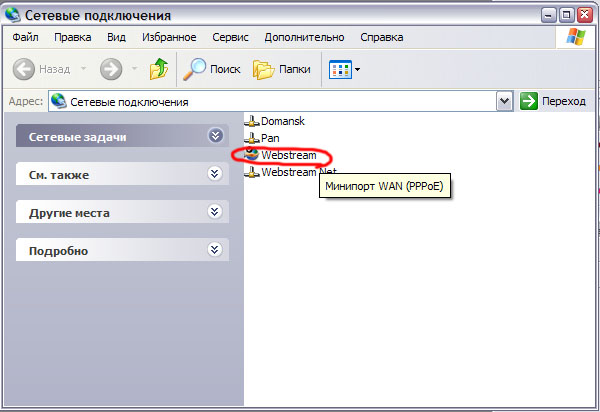Toggle the Папки folders pane
Image resolution: width=600 pixels, height=412 pixels.
(282, 69)
